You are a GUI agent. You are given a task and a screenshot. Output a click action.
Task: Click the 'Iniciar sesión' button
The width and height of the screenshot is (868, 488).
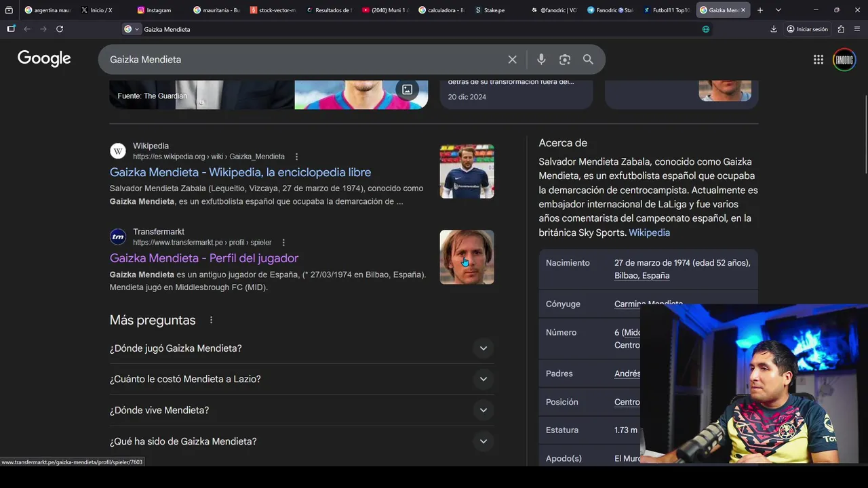[x=807, y=29]
